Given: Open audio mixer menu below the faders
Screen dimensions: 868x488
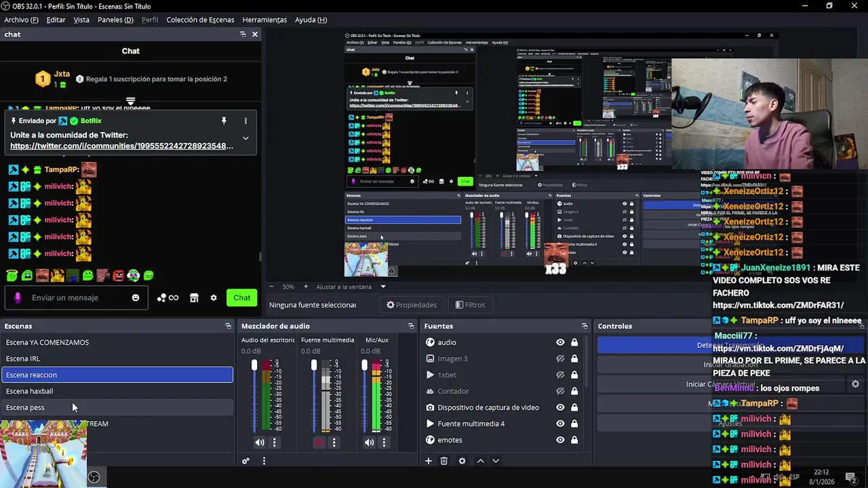Looking at the screenshot, I should 264,461.
